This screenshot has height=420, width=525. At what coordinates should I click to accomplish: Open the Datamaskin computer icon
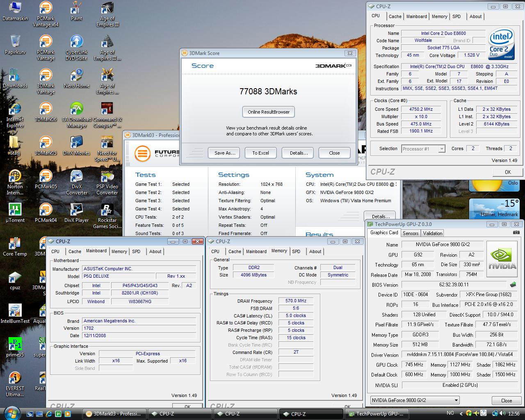click(15, 11)
